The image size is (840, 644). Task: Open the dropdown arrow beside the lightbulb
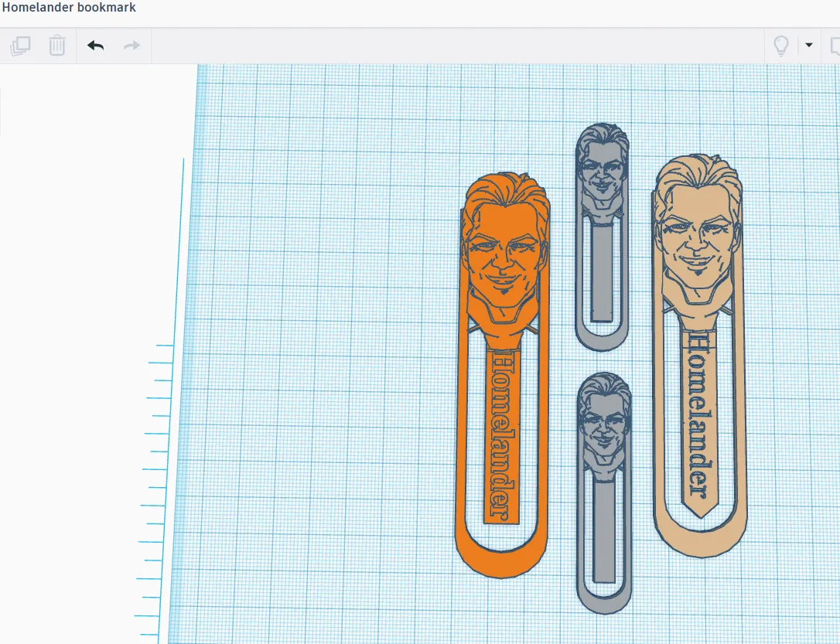(x=809, y=45)
